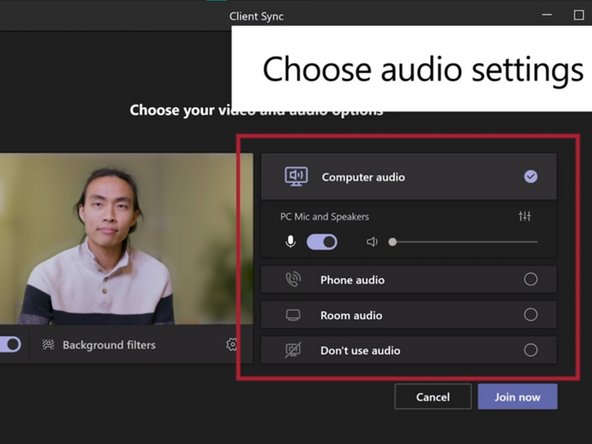The width and height of the screenshot is (592, 444).
Task: Minimize the Client Sync window
Action: (547, 15)
